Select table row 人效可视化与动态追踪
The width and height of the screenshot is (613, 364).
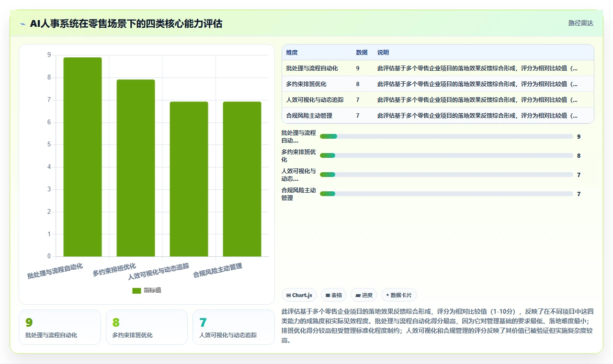click(x=438, y=100)
